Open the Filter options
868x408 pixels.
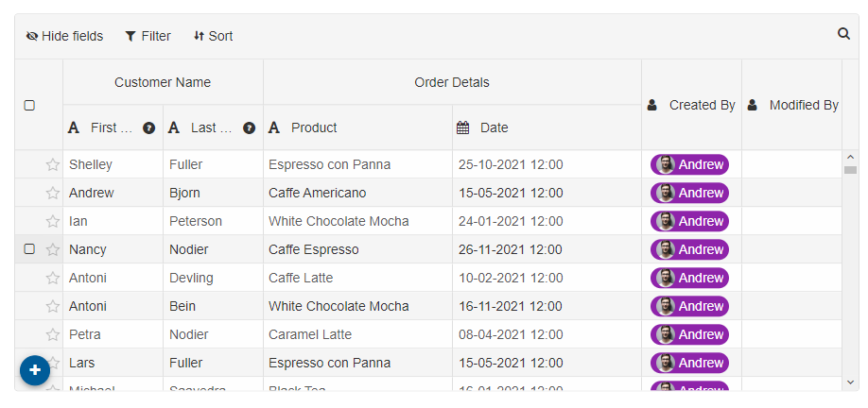pos(148,36)
